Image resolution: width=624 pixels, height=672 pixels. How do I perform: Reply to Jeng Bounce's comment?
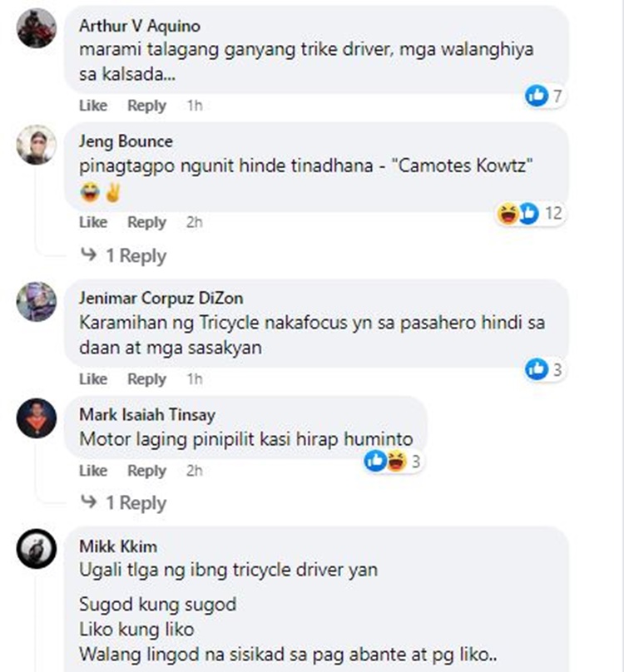click(x=146, y=222)
